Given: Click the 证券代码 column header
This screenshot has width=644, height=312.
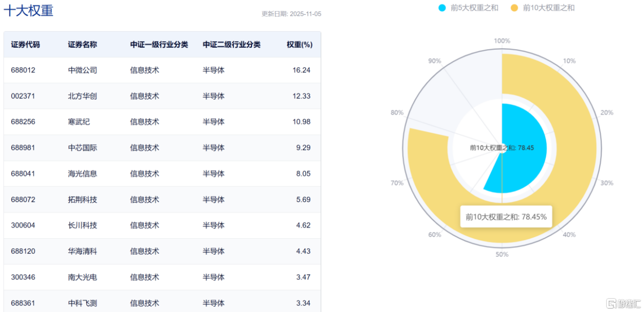Looking at the screenshot, I should pyautogui.click(x=25, y=45).
